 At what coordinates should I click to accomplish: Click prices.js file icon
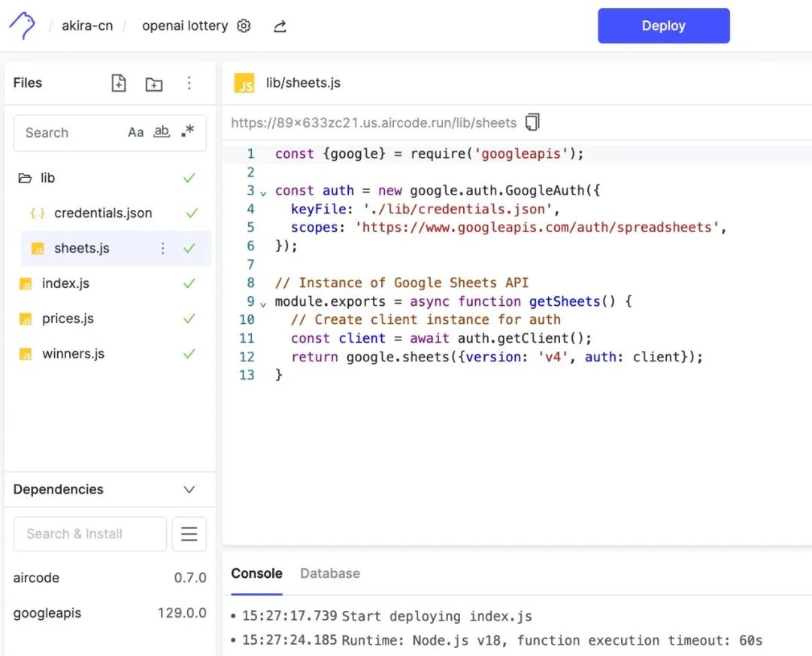click(26, 319)
